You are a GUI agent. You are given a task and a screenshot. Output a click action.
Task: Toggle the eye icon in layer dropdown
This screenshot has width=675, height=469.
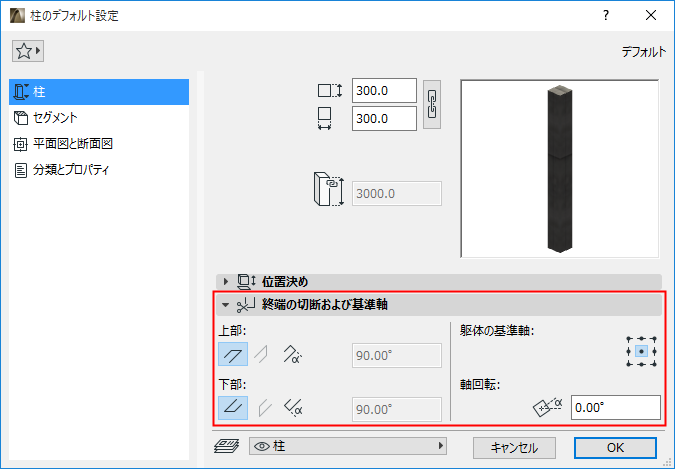pos(262,447)
